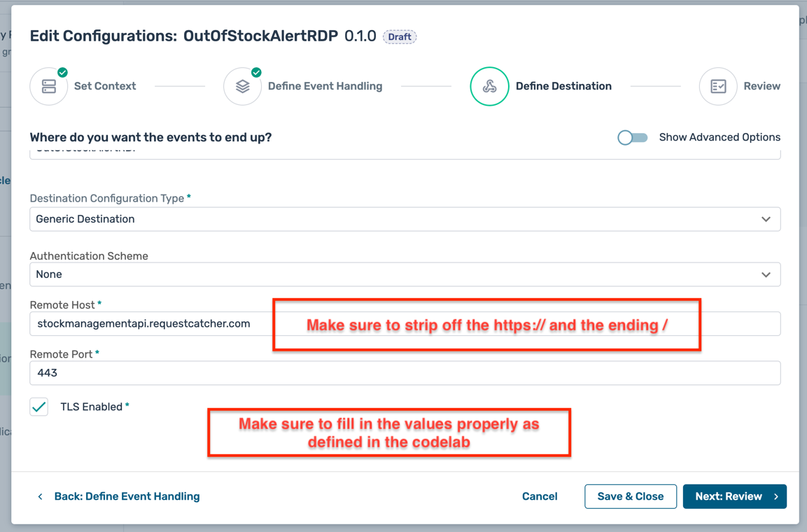
Task: Click the back chevron beside Define Event Handling
Action: [41, 496]
